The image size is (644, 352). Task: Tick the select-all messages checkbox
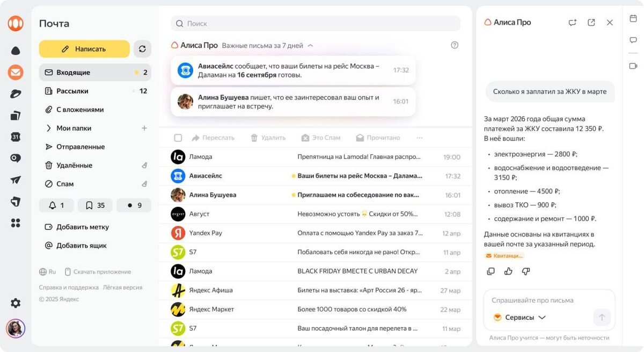coord(178,138)
